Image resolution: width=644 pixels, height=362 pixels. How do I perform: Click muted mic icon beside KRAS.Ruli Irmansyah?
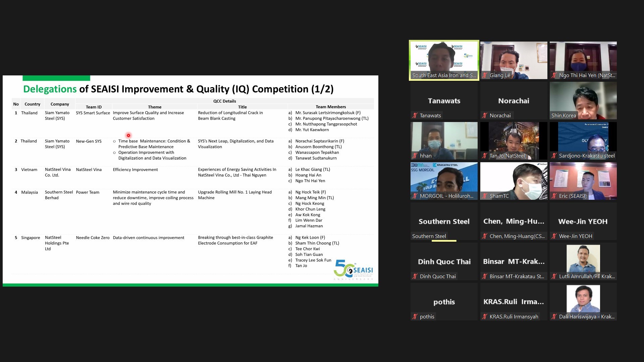tap(485, 317)
